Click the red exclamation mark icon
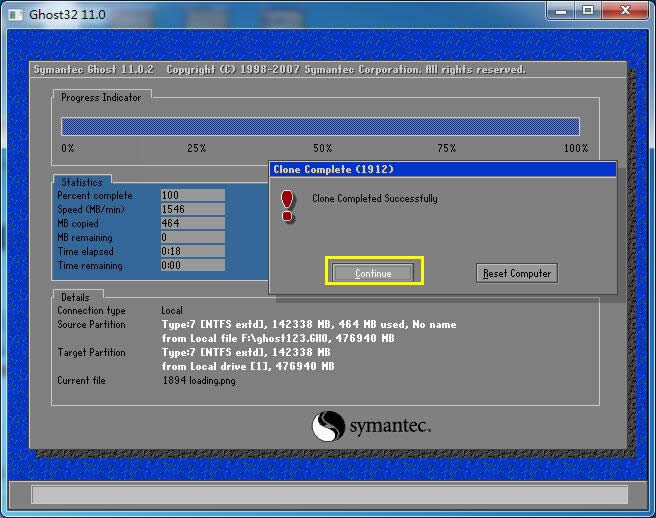Screen dimensions: 656x518 tap(288, 204)
